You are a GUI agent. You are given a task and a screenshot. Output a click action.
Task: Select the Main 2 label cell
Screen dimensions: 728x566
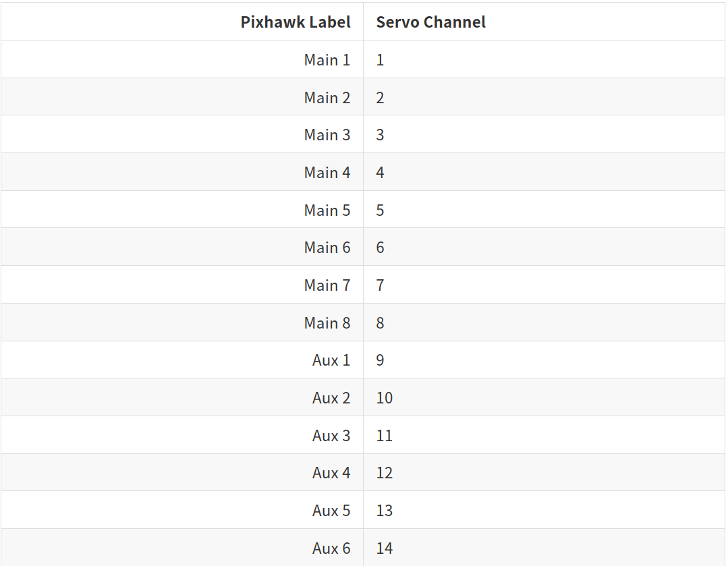click(327, 98)
